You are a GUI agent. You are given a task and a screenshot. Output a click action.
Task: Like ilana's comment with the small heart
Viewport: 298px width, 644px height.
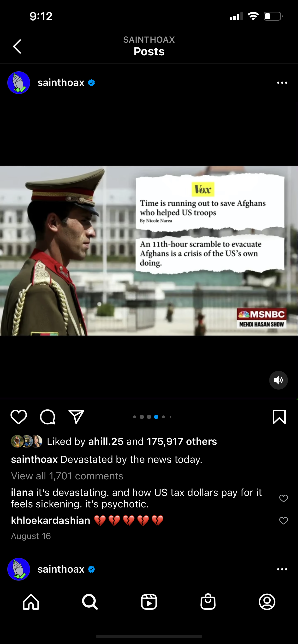click(x=283, y=498)
